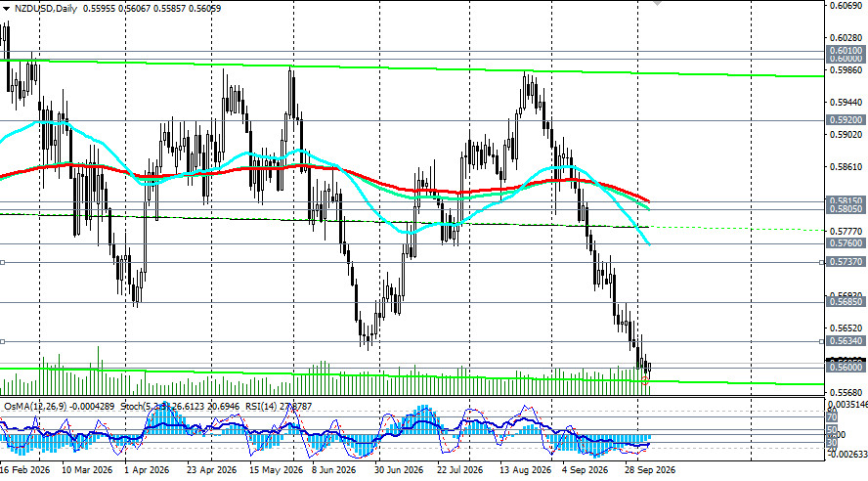
Task: Click the 4 Sep 2026 date label
Action: coord(585,470)
